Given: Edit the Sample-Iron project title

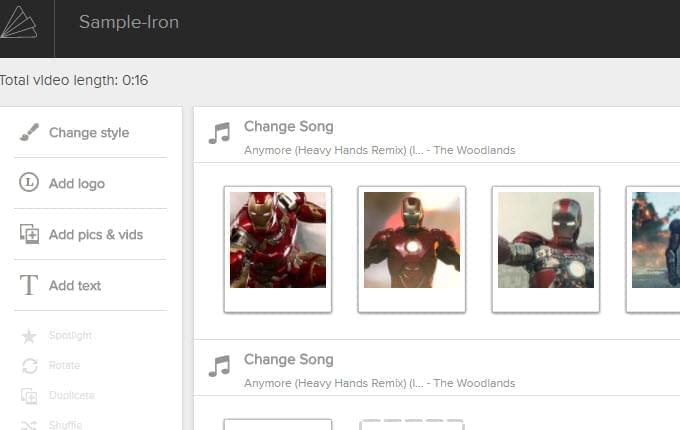Looking at the screenshot, I should click(129, 22).
